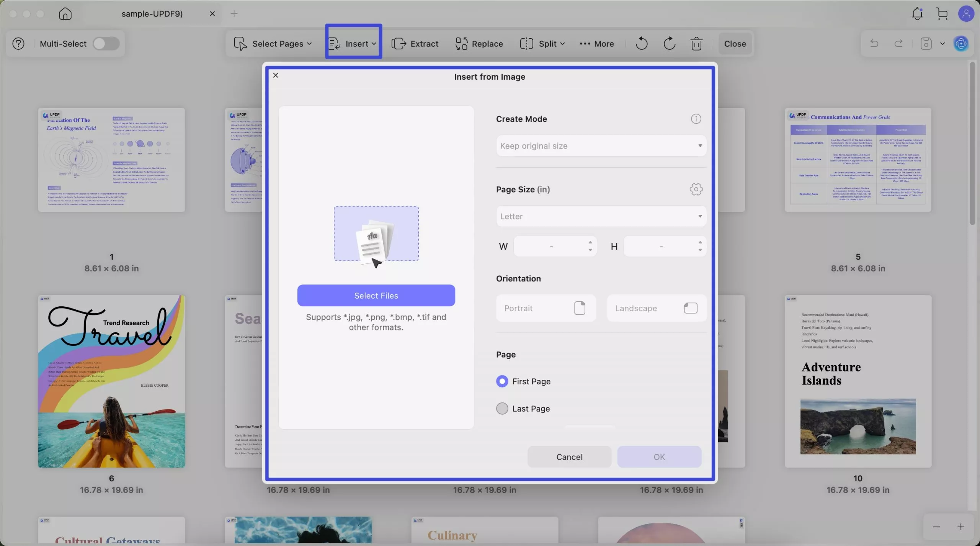Viewport: 980px width, 546px height.
Task: Toggle the Multi-Select switch
Action: 106,44
